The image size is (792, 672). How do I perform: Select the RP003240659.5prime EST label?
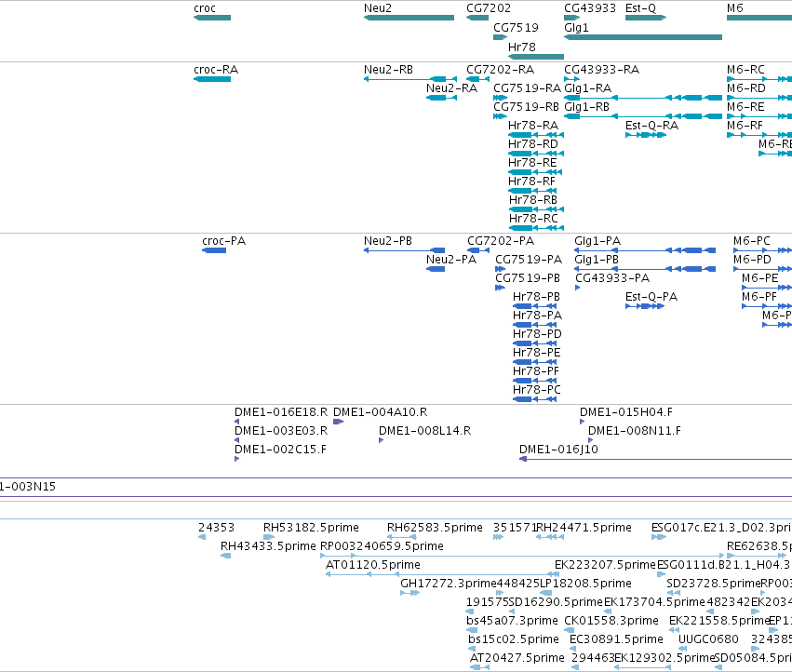382,546
